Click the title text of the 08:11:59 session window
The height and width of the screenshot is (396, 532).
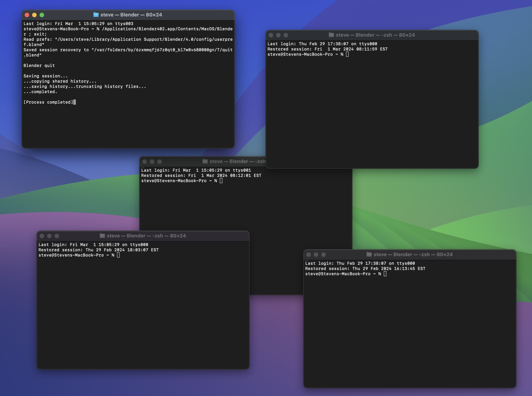point(375,35)
